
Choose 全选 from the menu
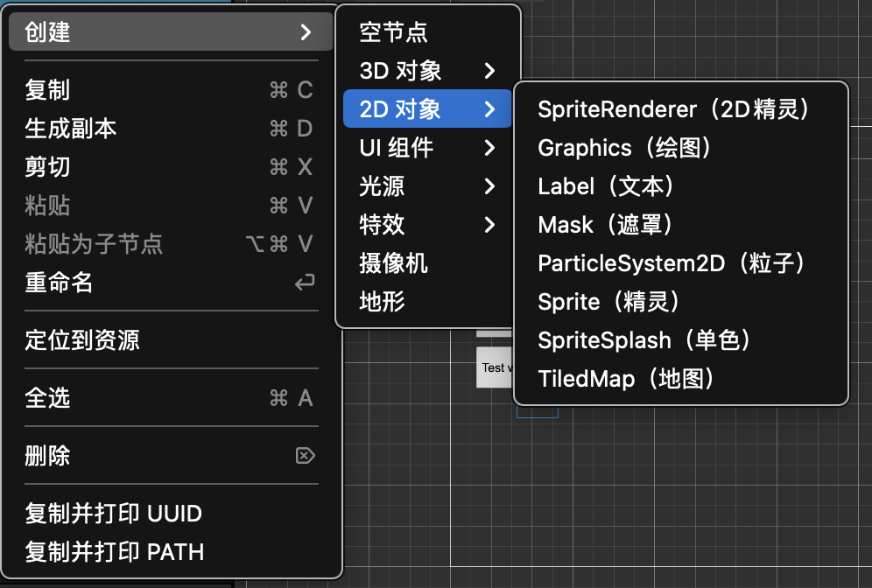click(171, 398)
